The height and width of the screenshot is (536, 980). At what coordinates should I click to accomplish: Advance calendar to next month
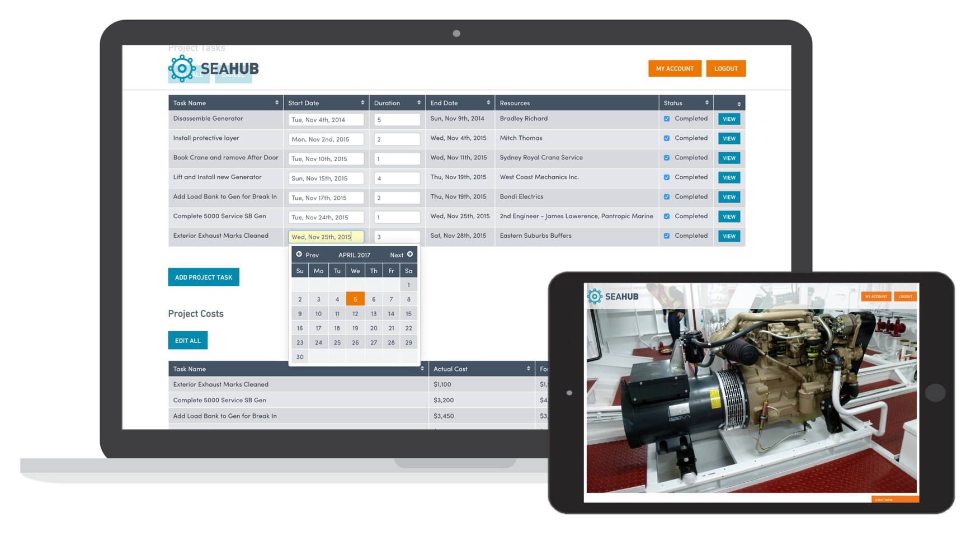[401, 255]
